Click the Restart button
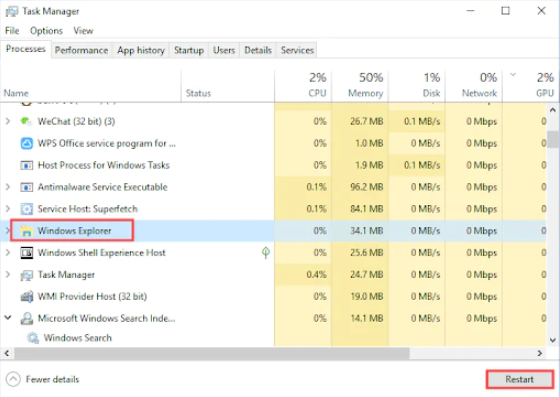560x397 pixels. (520, 379)
